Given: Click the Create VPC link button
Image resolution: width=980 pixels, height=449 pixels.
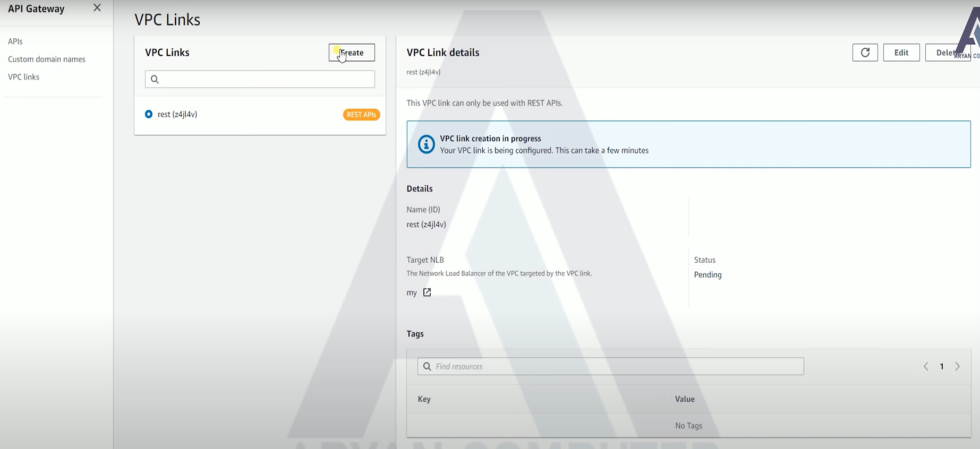Looking at the screenshot, I should coord(352,53).
